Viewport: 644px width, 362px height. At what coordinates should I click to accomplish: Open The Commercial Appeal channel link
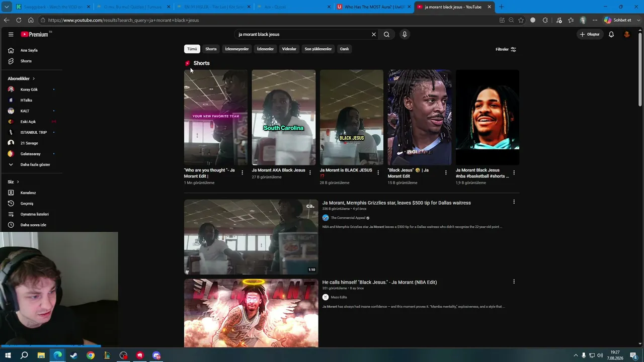pos(348,218)
